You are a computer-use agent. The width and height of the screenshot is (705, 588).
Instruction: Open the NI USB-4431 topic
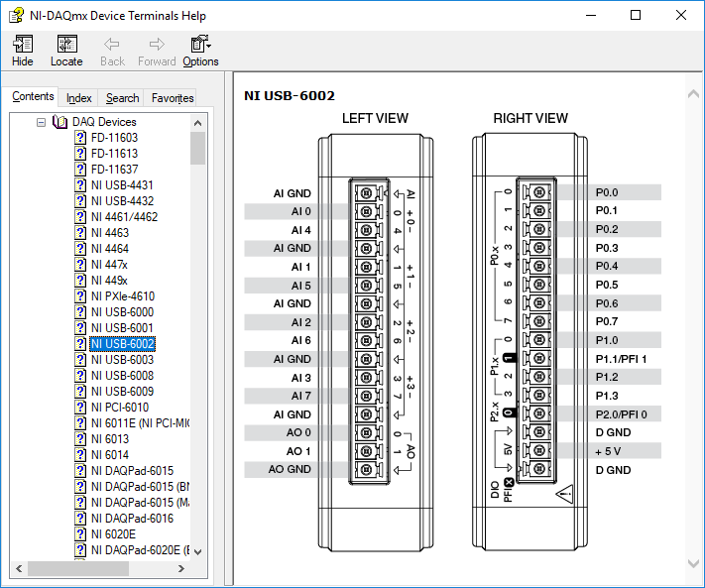coord(122,185)
